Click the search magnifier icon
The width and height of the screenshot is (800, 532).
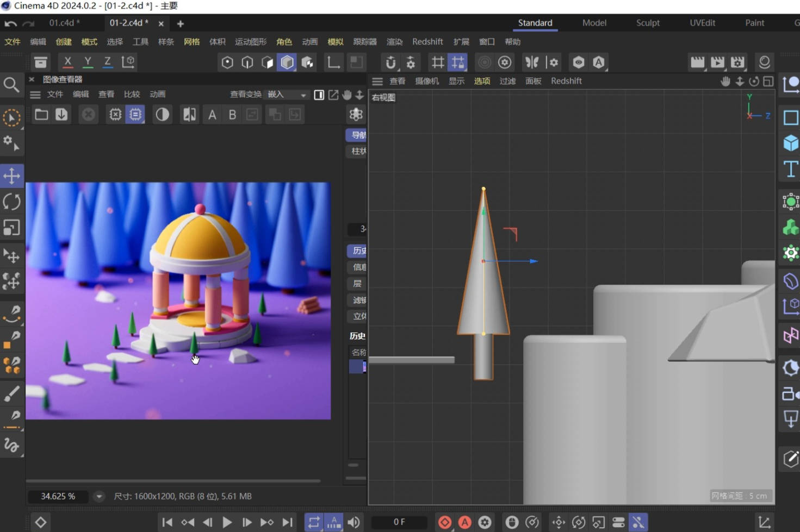pos(11,85)
